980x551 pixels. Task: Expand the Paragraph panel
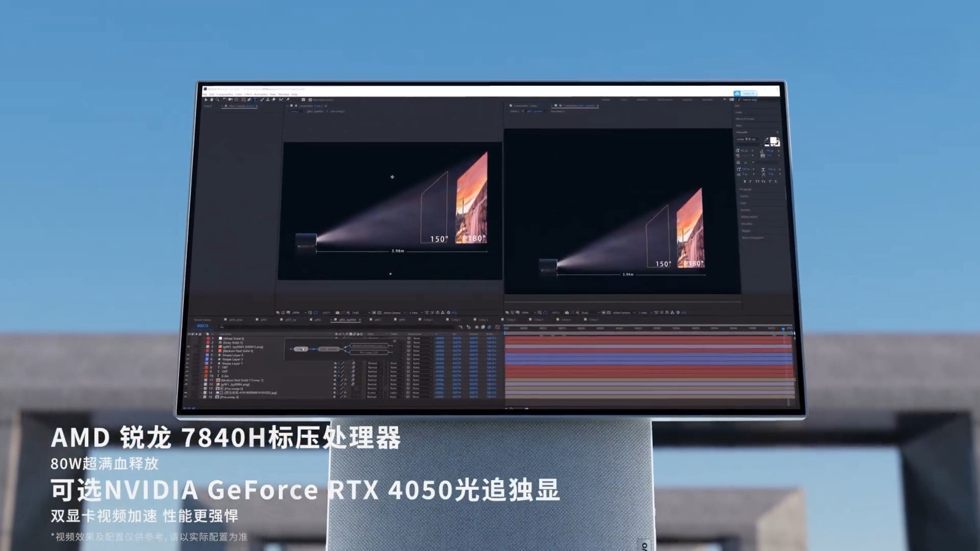pos(745,189)
